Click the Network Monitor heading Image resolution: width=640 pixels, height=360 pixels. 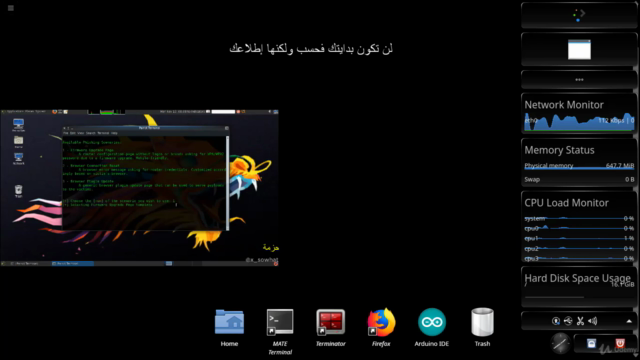tap(564, 105)
